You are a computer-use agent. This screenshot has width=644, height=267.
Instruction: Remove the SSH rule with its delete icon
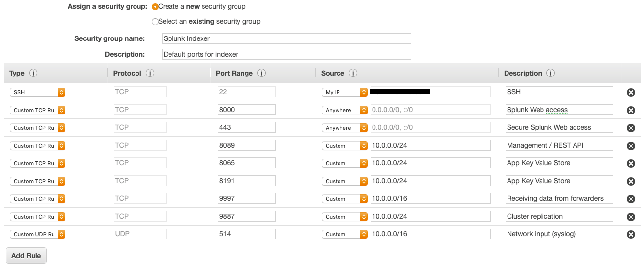631,92
